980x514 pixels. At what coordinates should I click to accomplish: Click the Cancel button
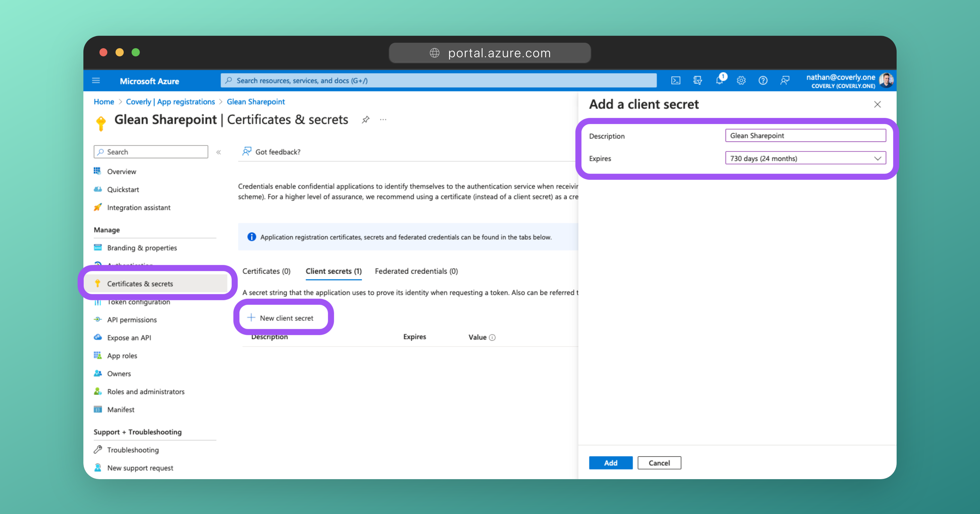click(659, 463)
